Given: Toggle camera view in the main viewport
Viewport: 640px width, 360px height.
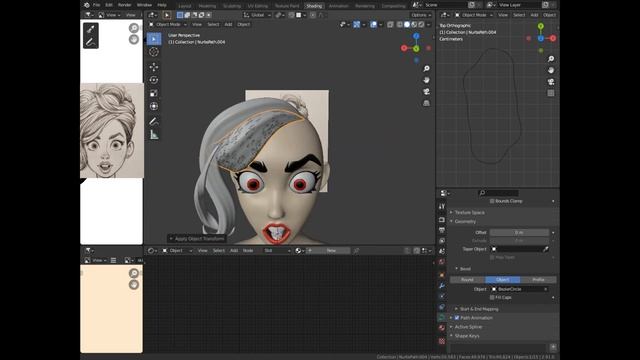Looking at the screenshot, I should pos(427,91).
